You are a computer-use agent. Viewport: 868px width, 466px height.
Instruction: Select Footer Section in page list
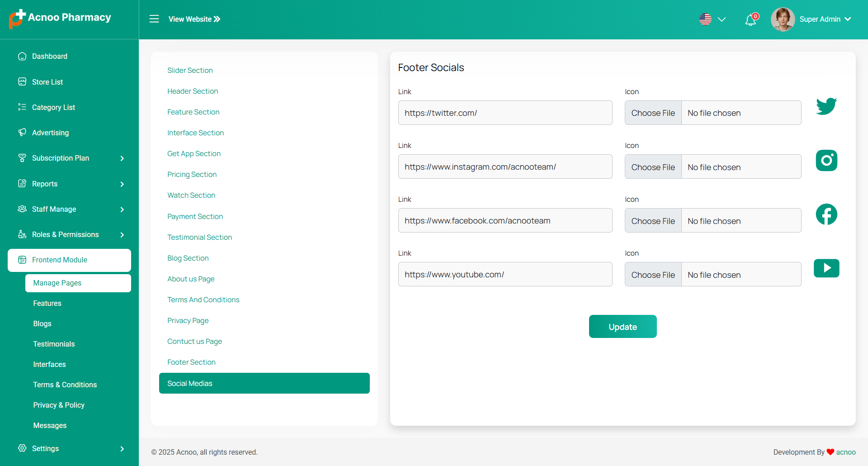191,362
